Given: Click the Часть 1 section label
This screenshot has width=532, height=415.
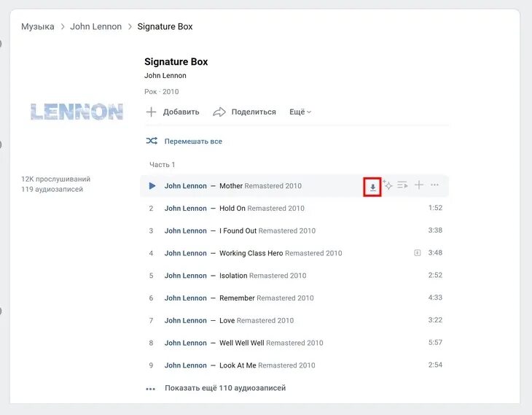Looking at the screenshot, I should 163,164.
